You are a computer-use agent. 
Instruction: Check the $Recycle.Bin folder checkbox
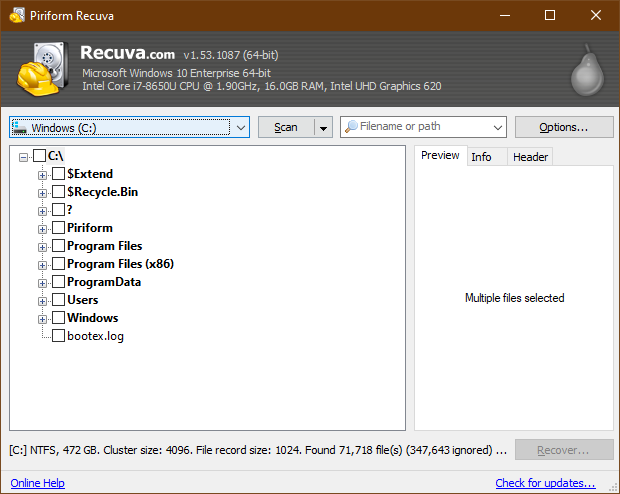pyautogui.click(x=58, y=192)
